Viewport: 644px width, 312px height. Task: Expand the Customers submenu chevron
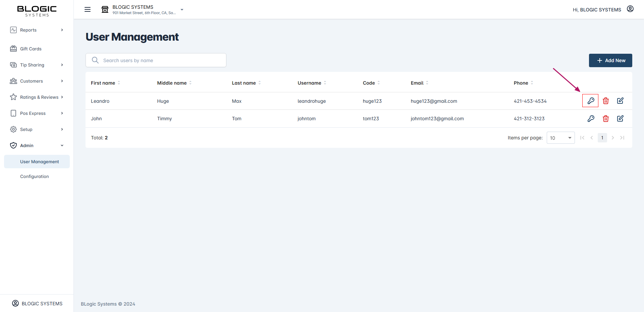62,81
